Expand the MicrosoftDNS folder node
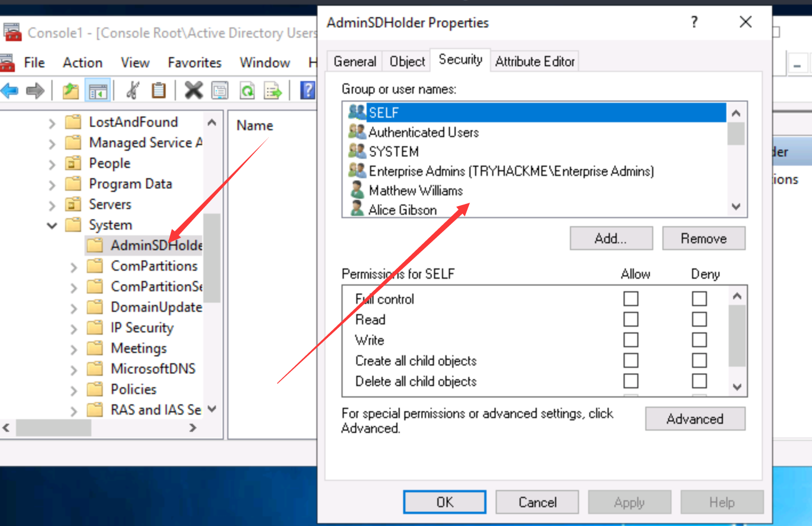This screenshot has width=812, height=526. tap(74, 370)
